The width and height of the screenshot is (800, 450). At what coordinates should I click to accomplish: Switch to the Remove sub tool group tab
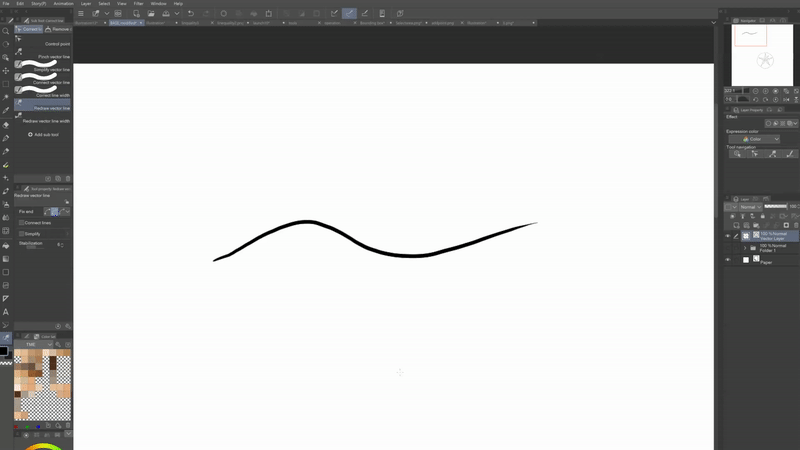[58, 29]
